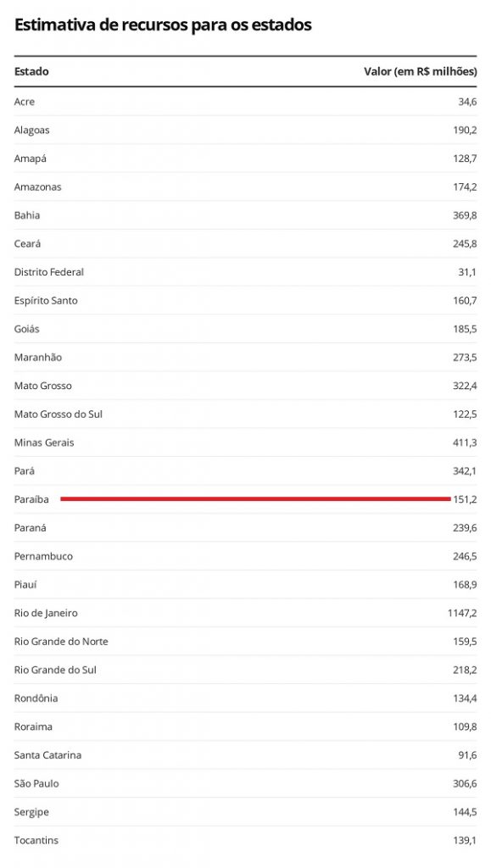
Task: Click Ceará value 245,8
Action: point(465,243)
